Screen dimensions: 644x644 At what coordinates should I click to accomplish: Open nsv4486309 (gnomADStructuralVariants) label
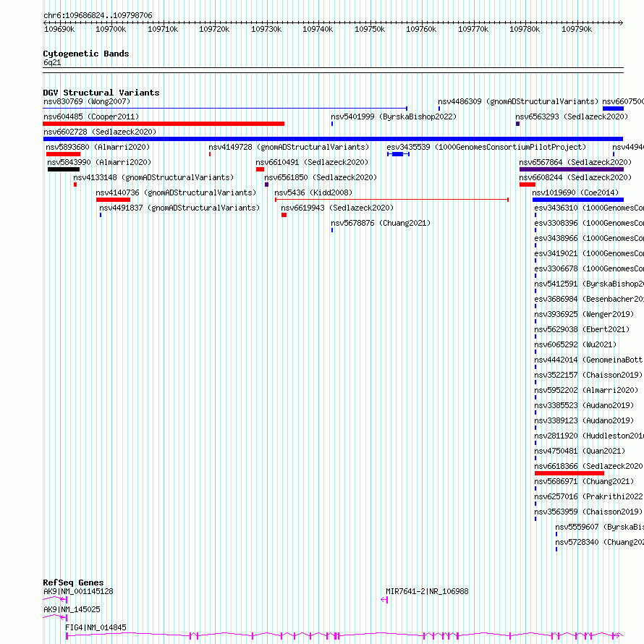[518, 101]
